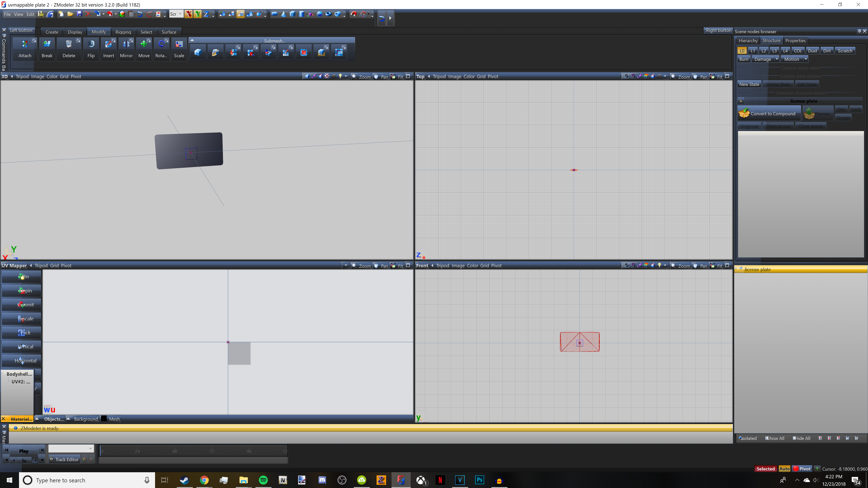Toggle the license plate node checkbox
This screenshot has width=868, height=488.
click(x=741, y=268)
